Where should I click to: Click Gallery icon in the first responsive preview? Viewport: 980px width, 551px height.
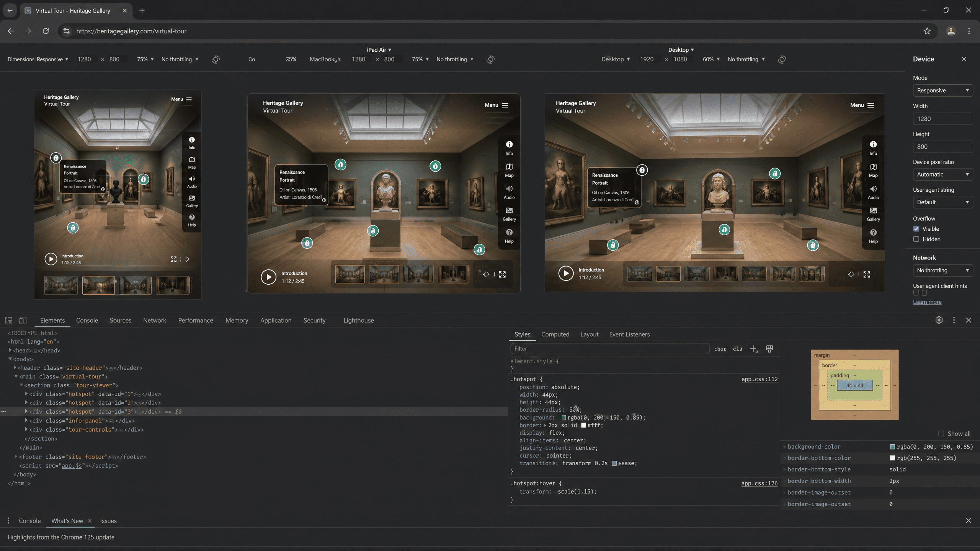tap(192, 198)
